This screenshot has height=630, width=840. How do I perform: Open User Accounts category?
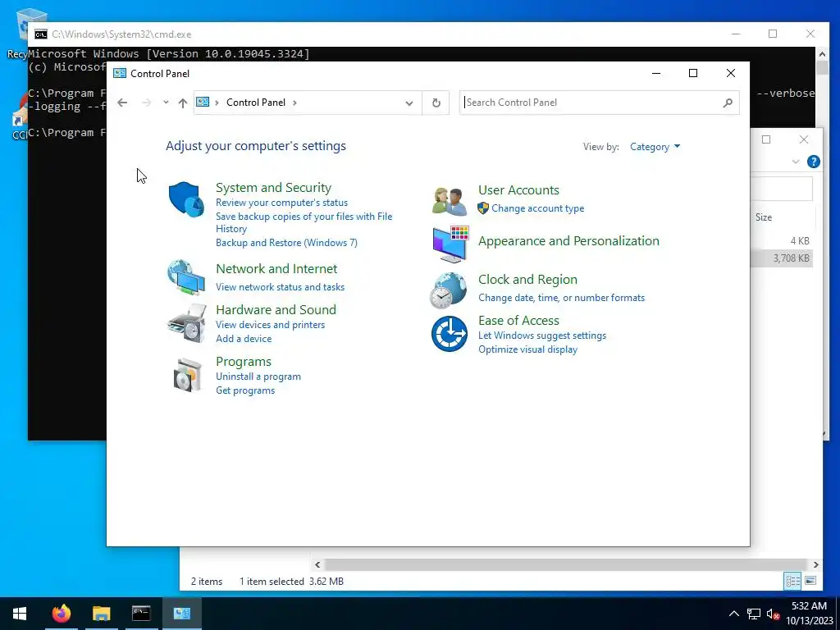[x=518, y=190]
